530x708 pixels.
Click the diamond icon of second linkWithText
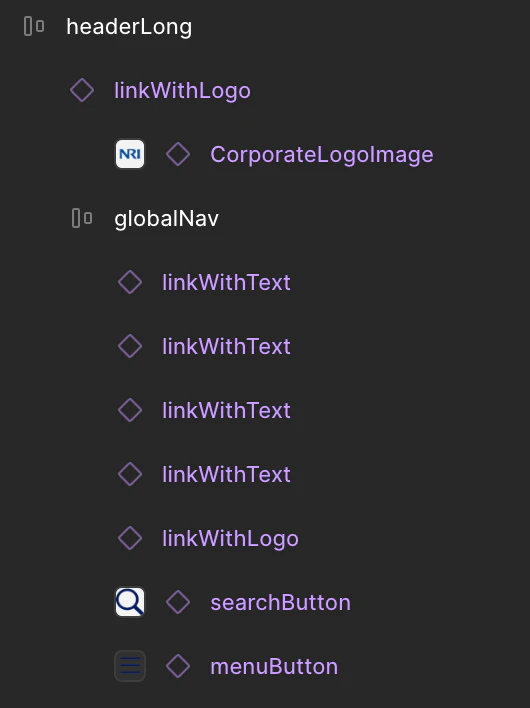(130, 346)
